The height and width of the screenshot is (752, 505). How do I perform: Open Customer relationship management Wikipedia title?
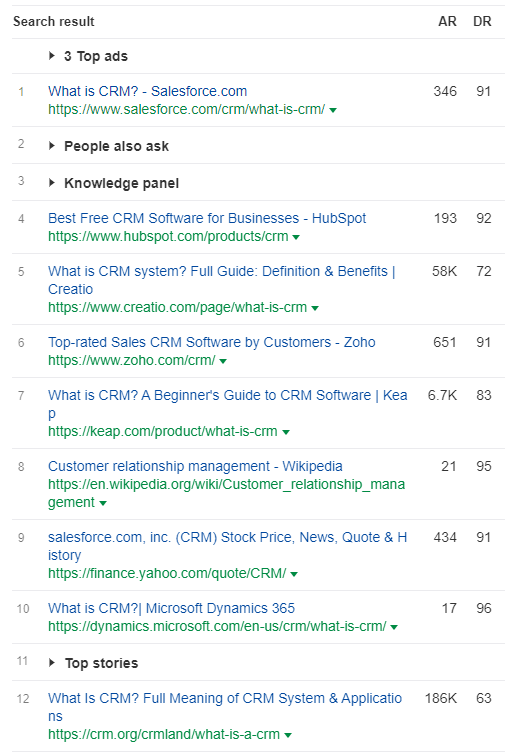point(195,466)
